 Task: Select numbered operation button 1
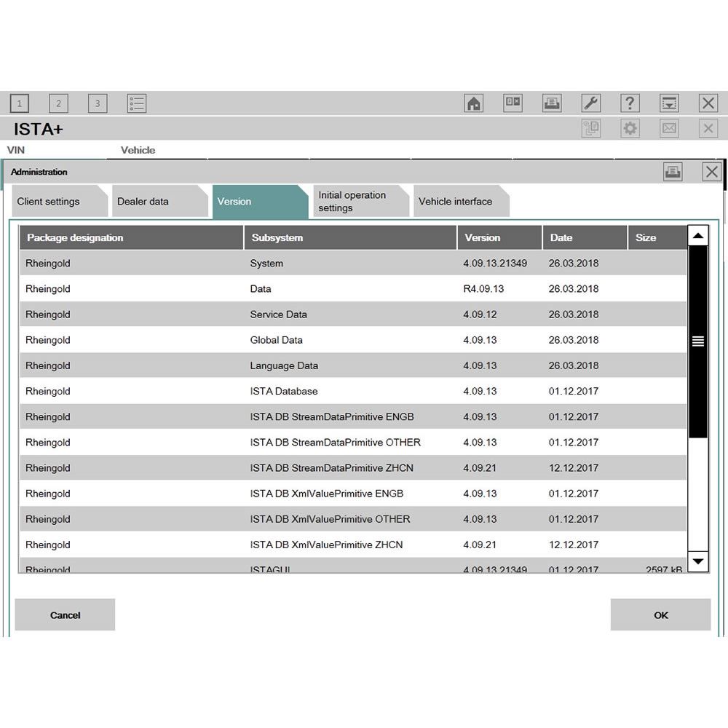[20, 103]
